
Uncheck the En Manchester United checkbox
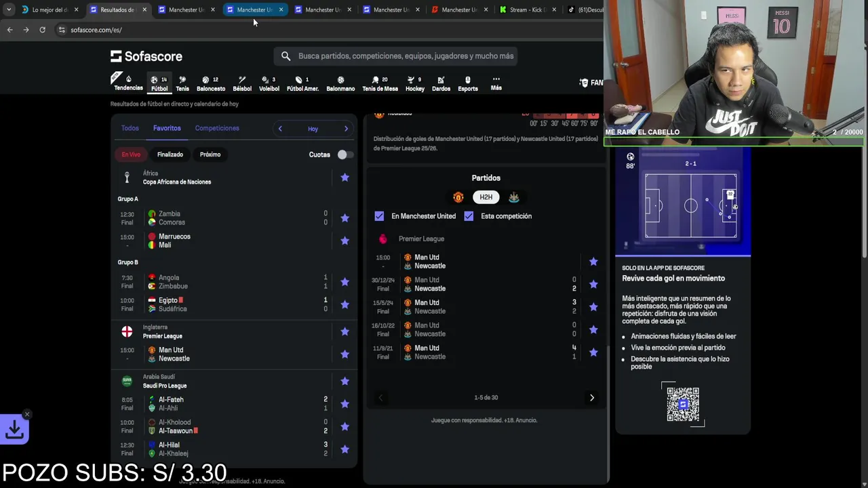[x=379, y=216]
